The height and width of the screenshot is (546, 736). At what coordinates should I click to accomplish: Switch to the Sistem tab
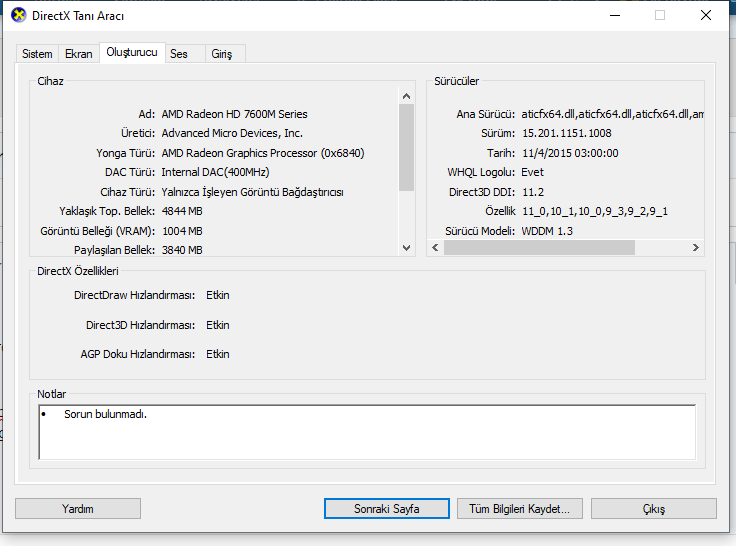pyautogui.click(x=37, y=54)
